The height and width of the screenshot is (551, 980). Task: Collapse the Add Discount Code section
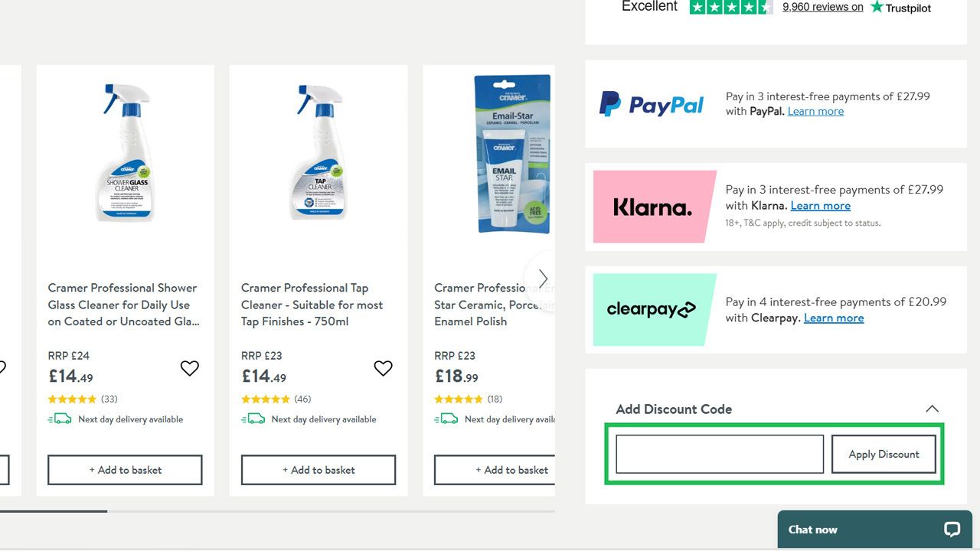pyautogui.click(x=932, y=408)
